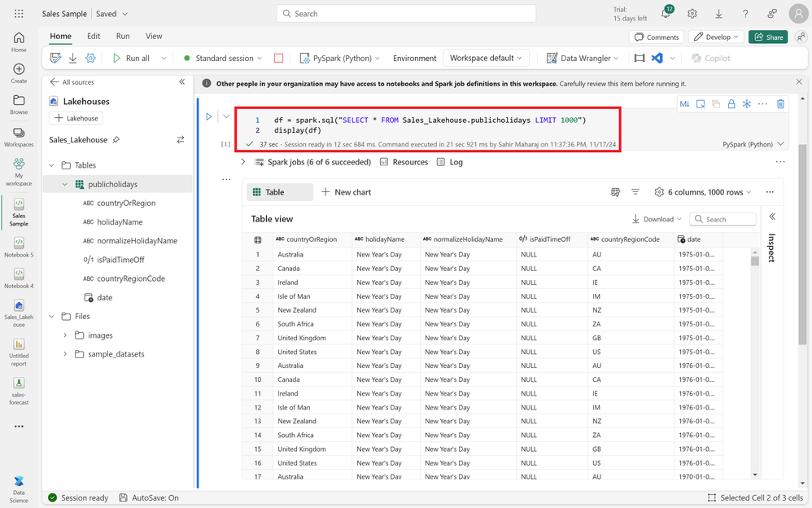Run the cell with the play icon

coord(209,116)
